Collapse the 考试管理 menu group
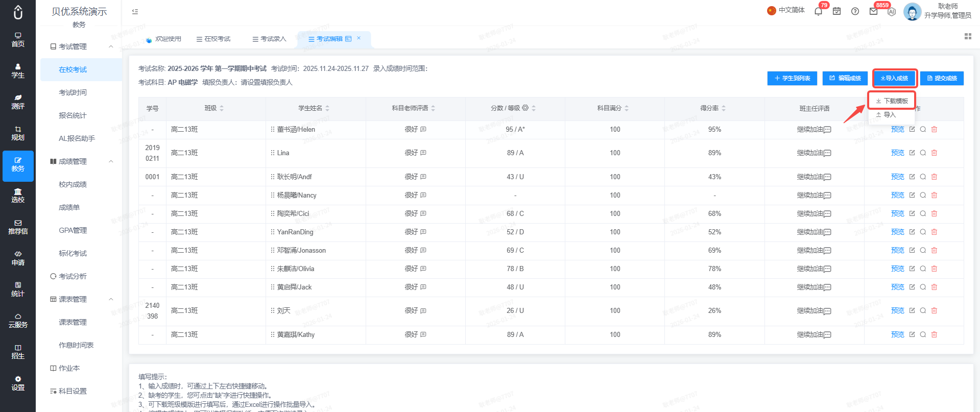The height and width of the screenshot is (412, 980). click(x=111, y=46)
